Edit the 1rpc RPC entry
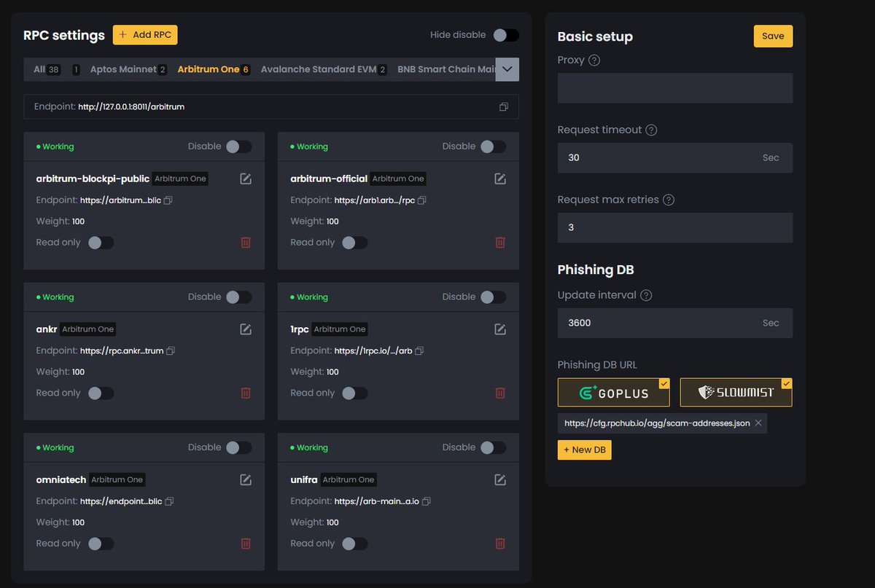 [x=499, y=329]
